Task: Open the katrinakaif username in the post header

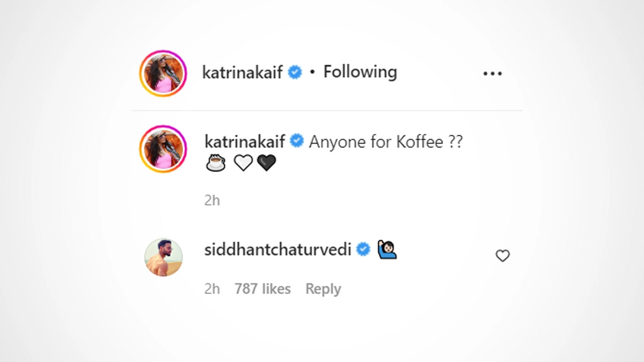Action: (242, 72)
